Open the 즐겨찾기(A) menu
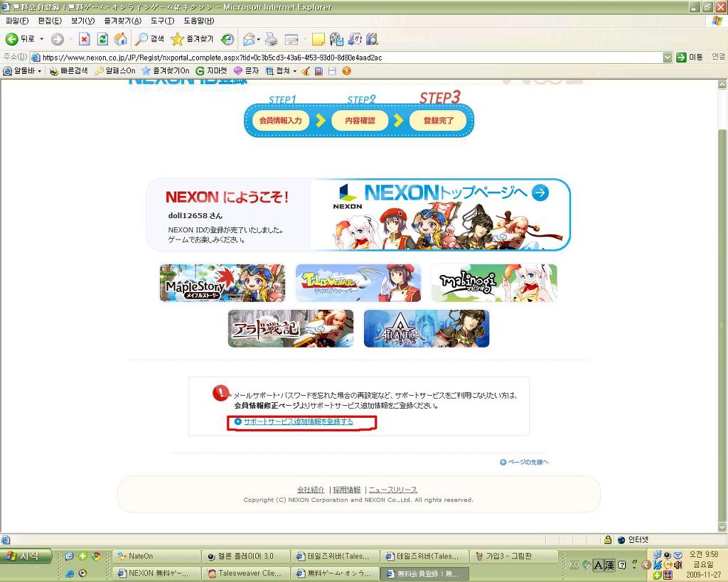The image size is (728, 582). (x=122, y=21)
